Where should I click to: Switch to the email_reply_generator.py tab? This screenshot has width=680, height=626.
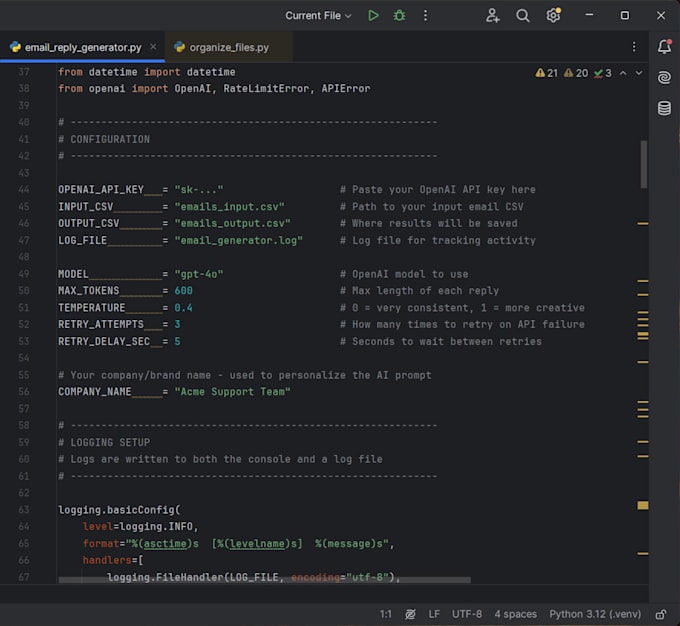tap(83, 47)
